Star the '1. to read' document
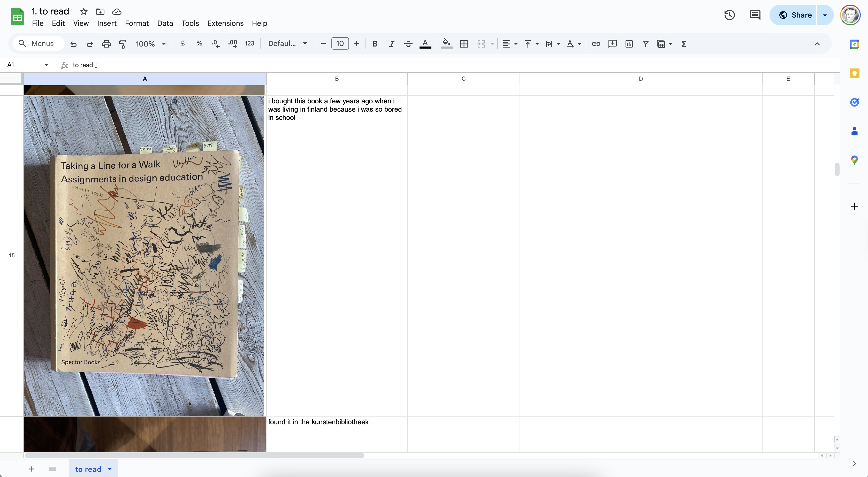 tap(83, 12)
